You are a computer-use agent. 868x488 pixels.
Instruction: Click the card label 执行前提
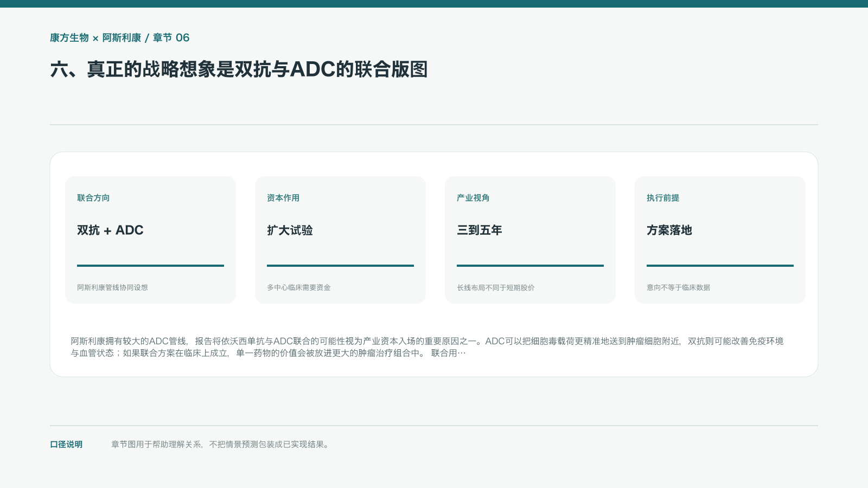pos(663,198)
